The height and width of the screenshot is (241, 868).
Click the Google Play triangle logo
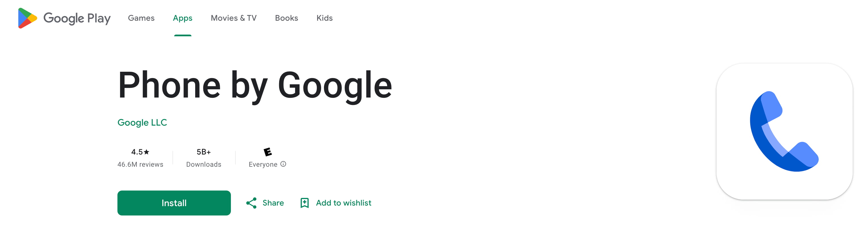click(x=27, y=18)
